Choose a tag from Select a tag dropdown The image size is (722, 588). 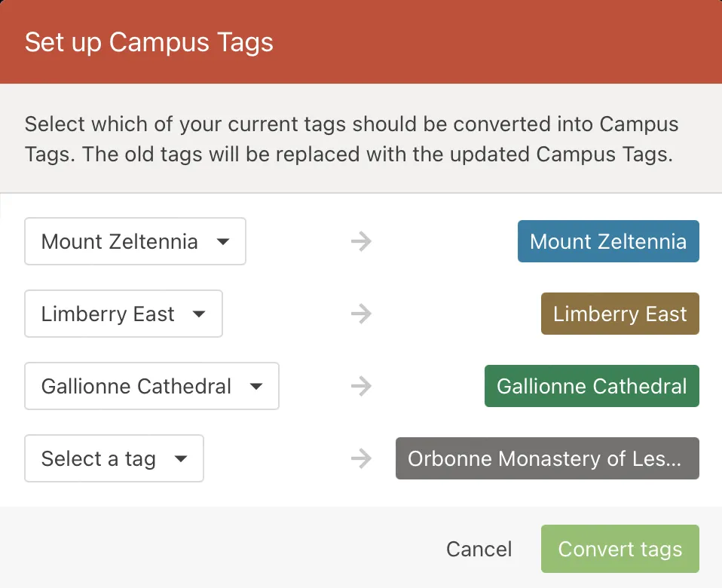coord(113,459)
